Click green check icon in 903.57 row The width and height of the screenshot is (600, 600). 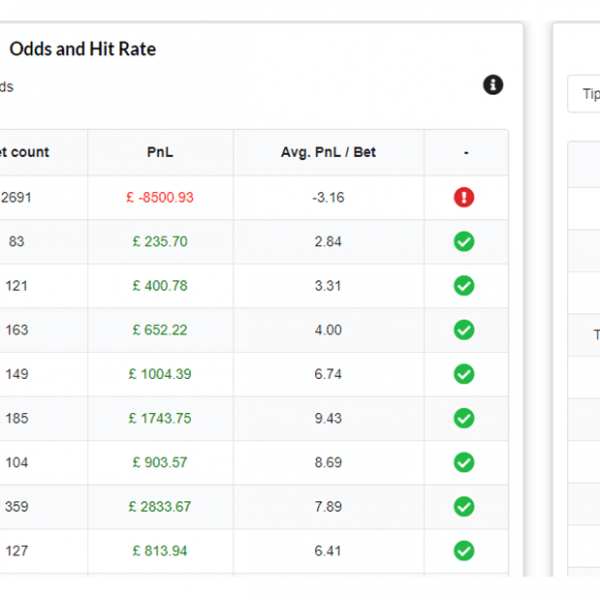click(x=464, y=462)
